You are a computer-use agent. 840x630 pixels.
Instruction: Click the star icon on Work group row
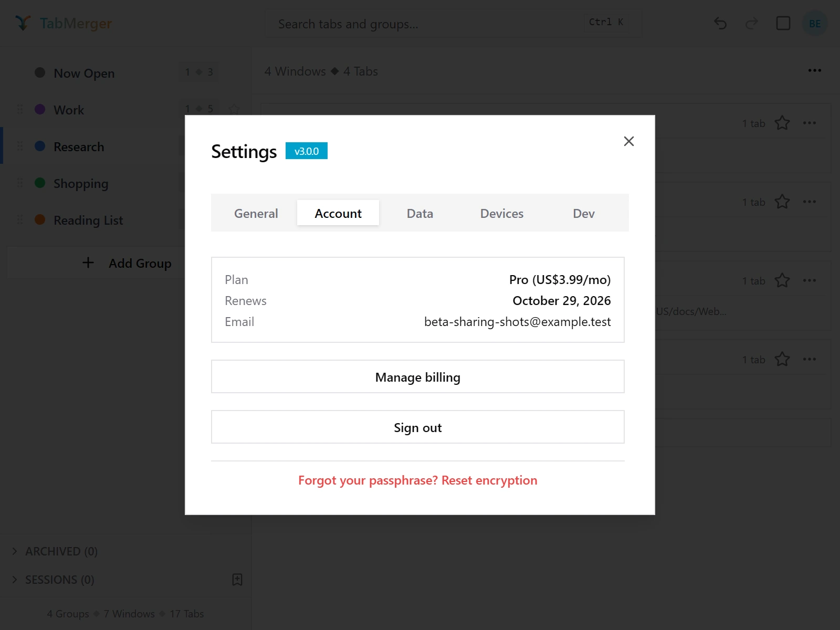pyautogui.click(x=234, y=109)
